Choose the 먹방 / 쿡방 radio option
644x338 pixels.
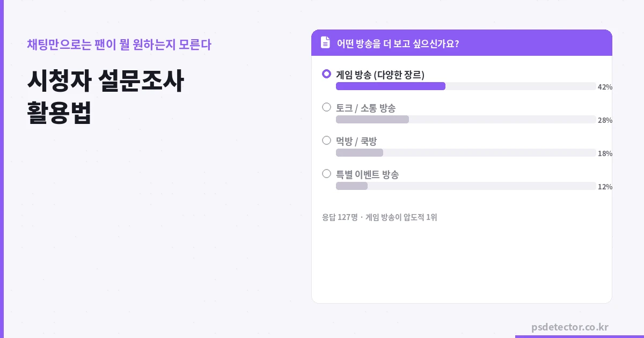tap(326, 141)
